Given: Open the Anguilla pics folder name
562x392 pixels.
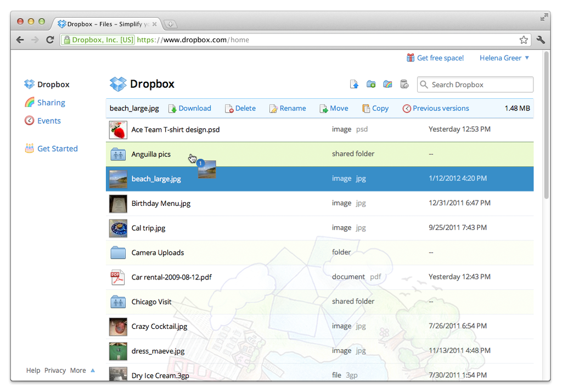Looking at the screenshot, I should click(151, 154).
